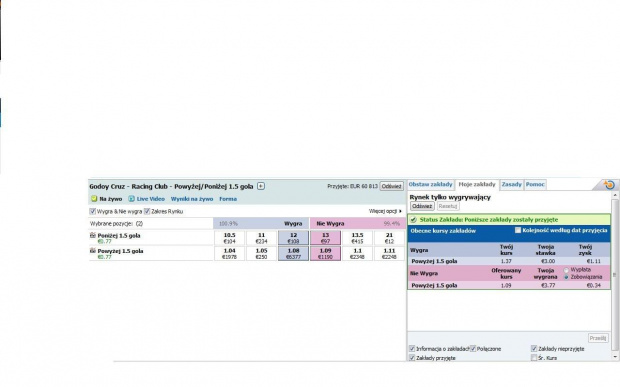
Task: Select pink lay odds 1.09 for Powyżej
Action: coord(325,253)
